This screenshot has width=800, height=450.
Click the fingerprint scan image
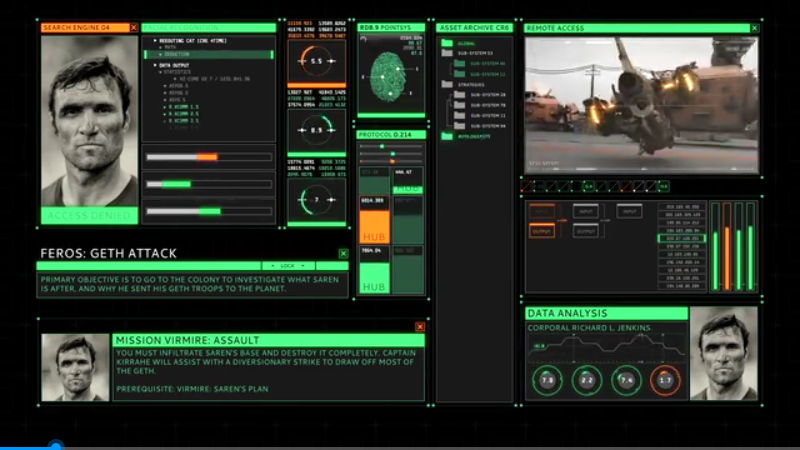click(x=387, y=76)
